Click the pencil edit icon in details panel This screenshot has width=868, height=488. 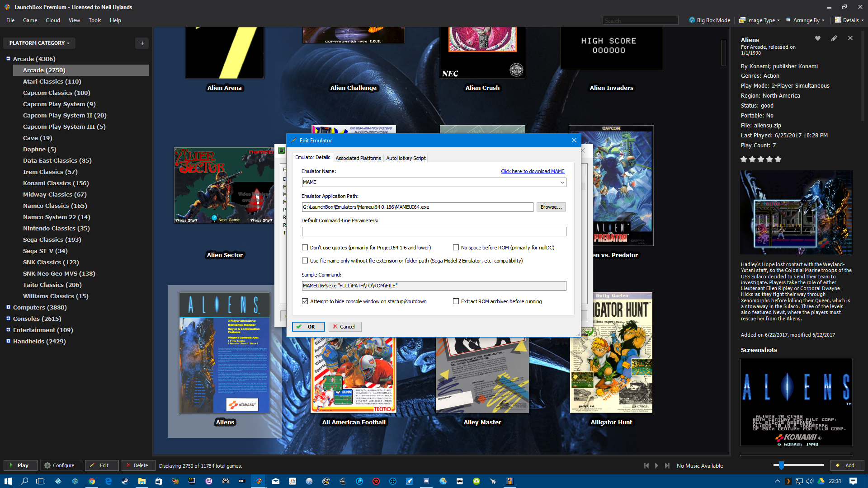point(834,38)
